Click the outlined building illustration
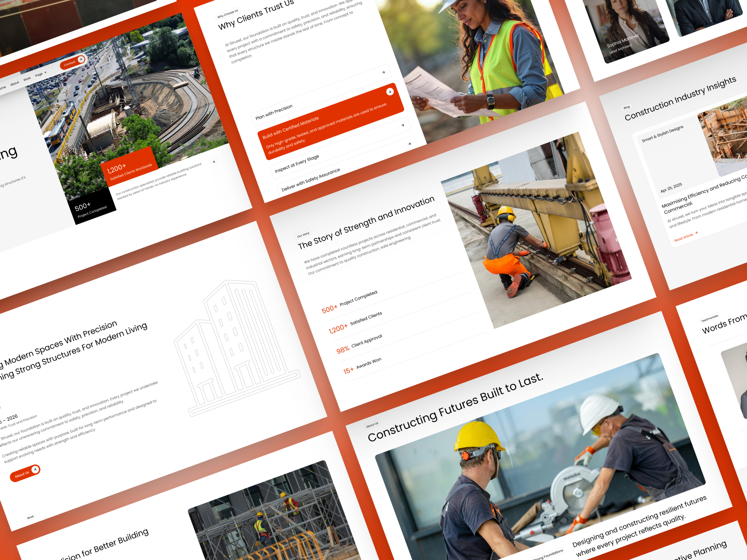Image resolution: width=747 pixels, height=560 pixels. tap(237, 348)
